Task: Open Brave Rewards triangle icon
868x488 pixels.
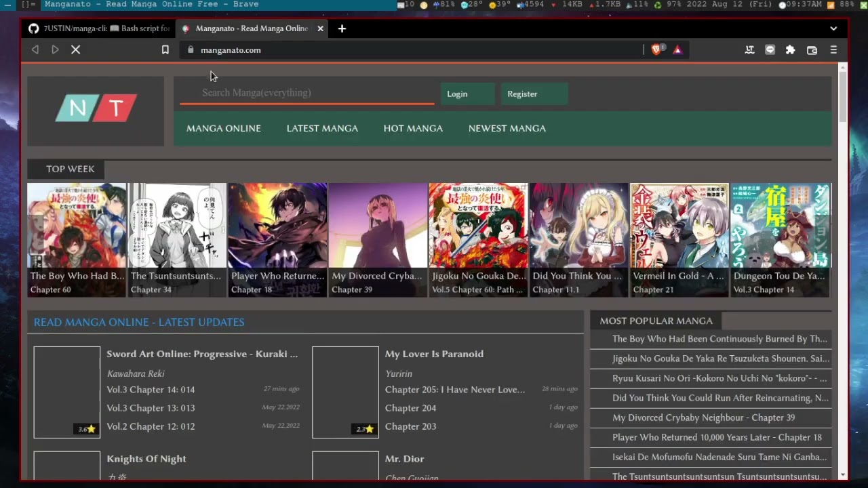Action: (677, 49)
